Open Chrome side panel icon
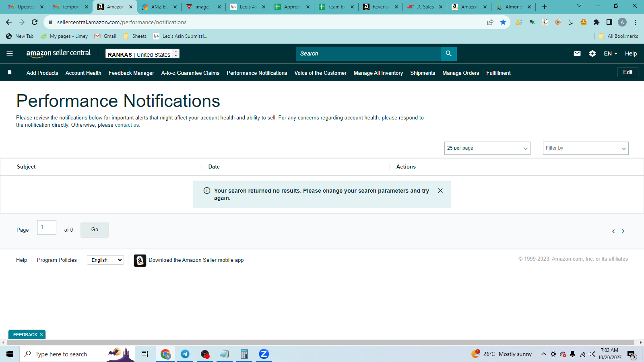Screen dimensions: 644x362 [x=609, y=22]
